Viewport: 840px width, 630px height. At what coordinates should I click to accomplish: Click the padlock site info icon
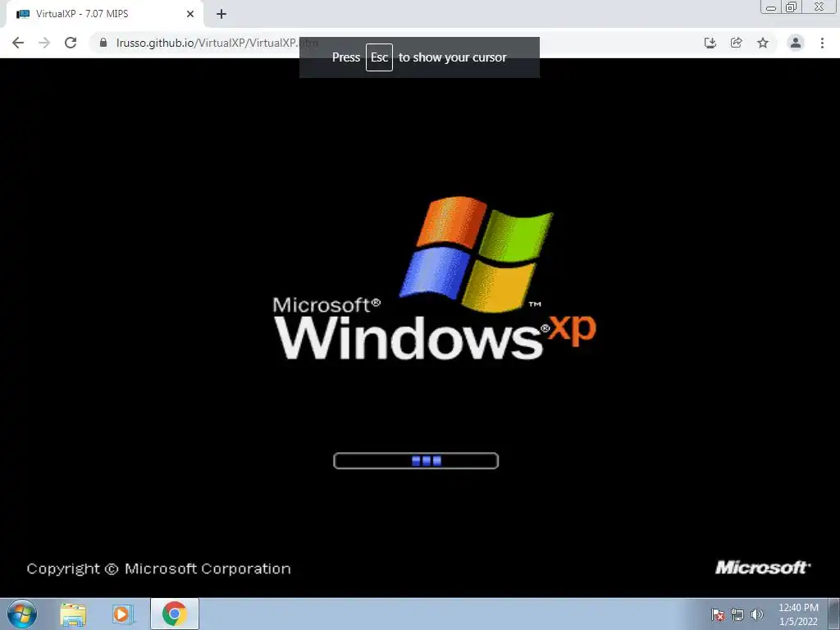103,43
